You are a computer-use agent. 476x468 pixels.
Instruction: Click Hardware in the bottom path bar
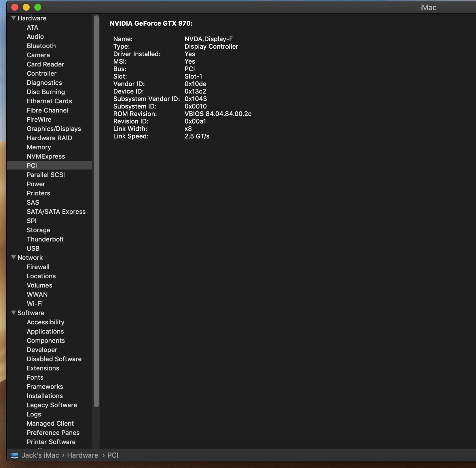pyautogui.click(x=82, y=455)
